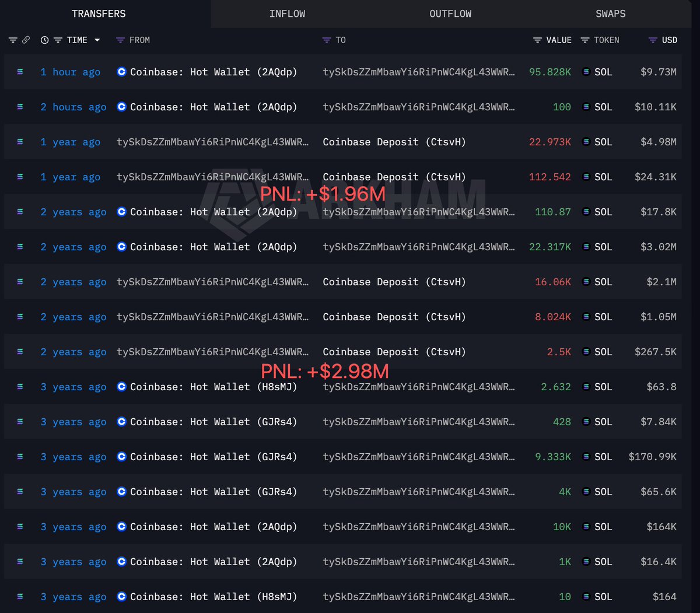
Task: Open Coinbase Deposit (CtsvH) in $24.31K row
Action: coord(394,177)
